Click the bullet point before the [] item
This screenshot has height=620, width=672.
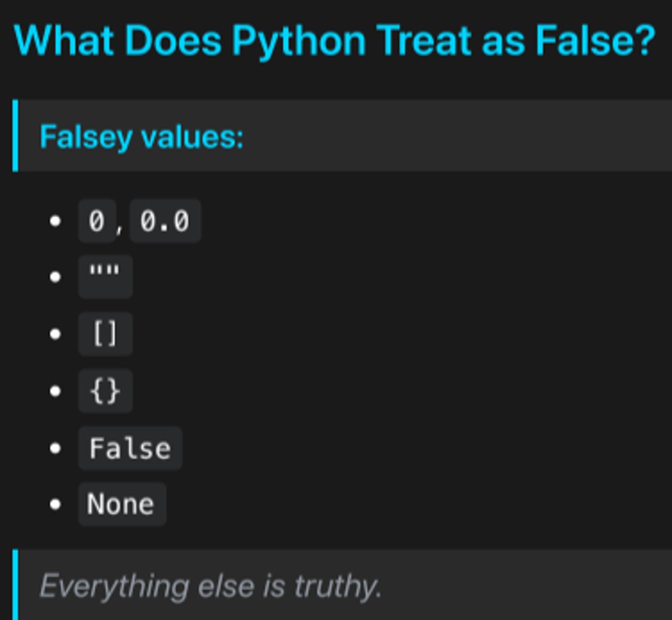pyautogui.click(x=55, y=334)
